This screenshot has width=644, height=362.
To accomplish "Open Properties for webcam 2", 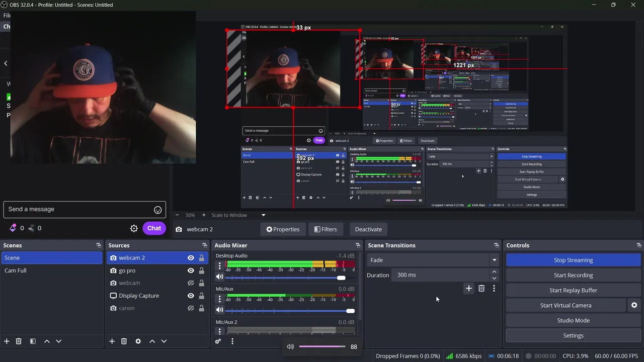I will click(x=283, y=229).
